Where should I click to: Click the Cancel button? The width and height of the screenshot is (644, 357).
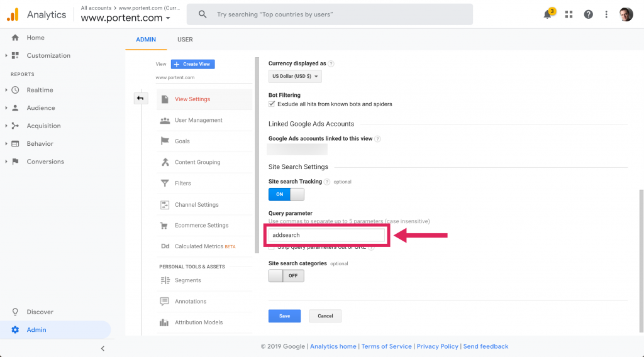tap(325, 316)
